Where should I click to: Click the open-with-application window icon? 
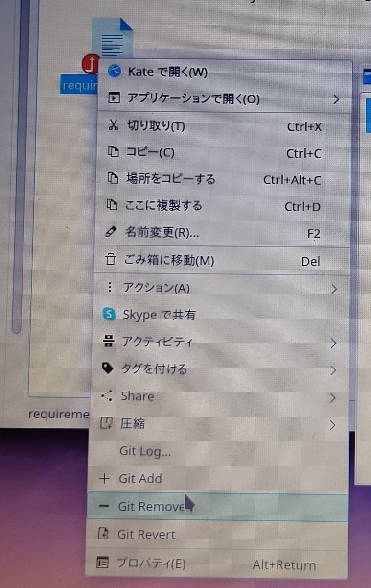click(x=113, y=98)
